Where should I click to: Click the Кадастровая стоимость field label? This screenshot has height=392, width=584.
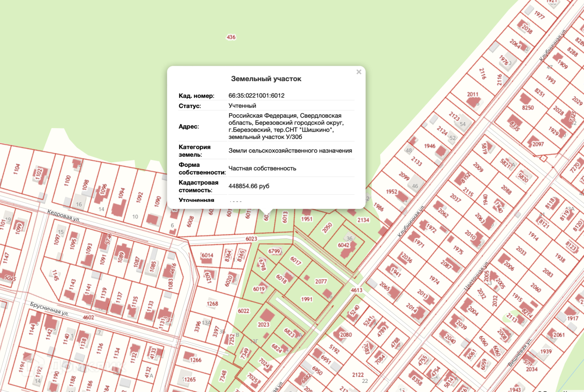point(199,186)
